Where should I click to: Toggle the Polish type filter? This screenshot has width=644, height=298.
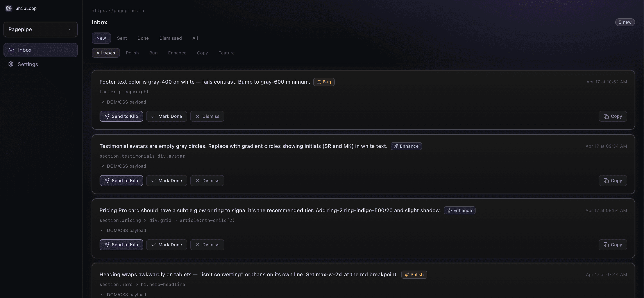132,53
